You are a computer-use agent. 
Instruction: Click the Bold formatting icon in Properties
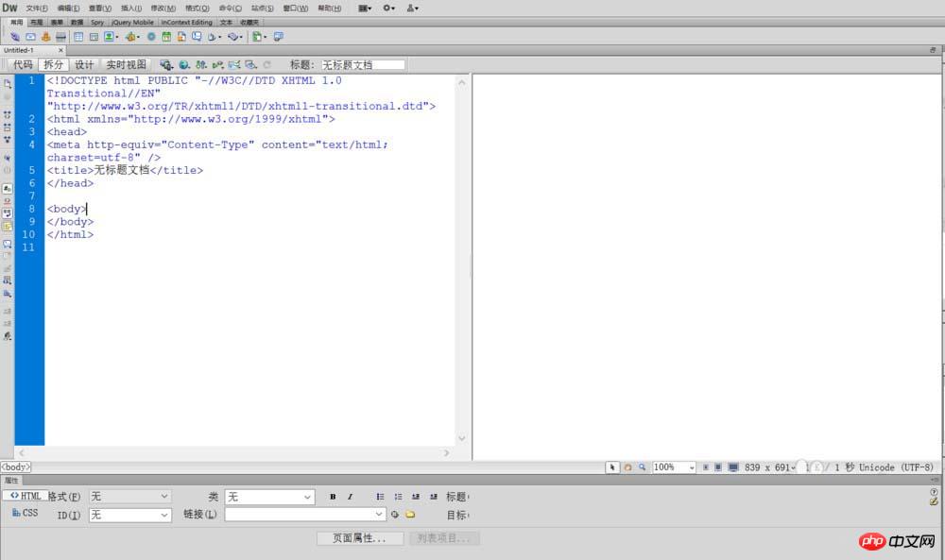(x=333, y=497)
